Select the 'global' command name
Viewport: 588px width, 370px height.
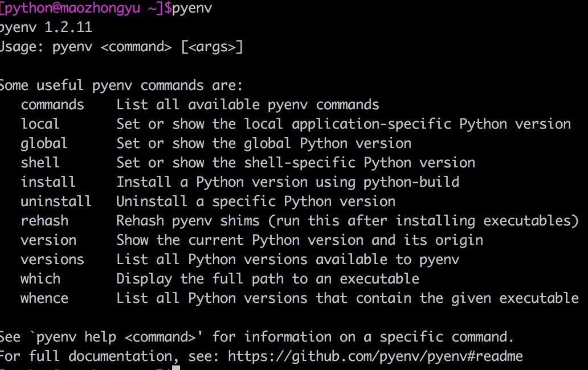[x=44, y=143]
